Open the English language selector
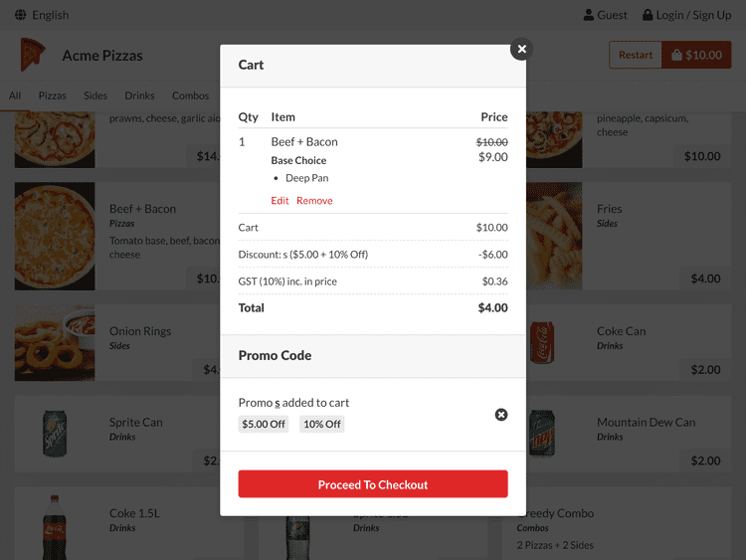This screenshot has width=746, height=560. (x=51, y=15)
